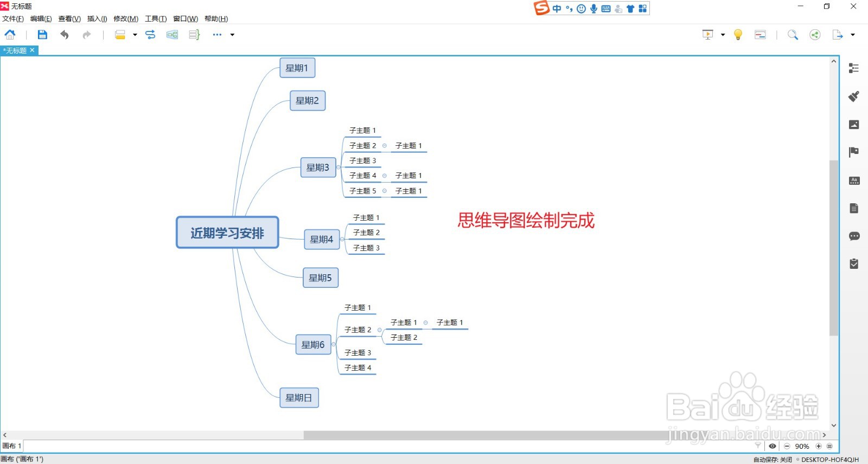Viewport: 868px width, 464px height.
Task: Open the Notes panel
Action: 854,208
